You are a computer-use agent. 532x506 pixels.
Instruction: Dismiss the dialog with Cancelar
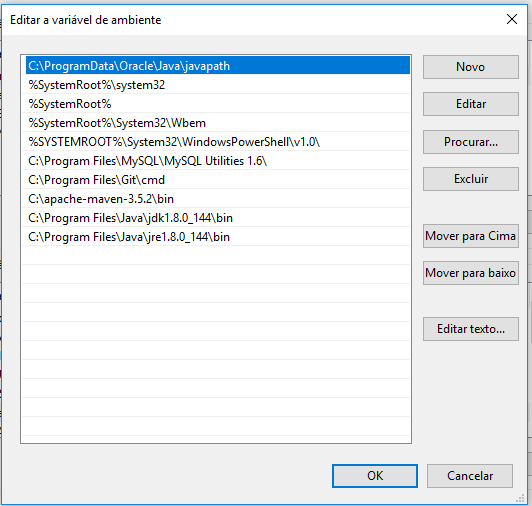tap(470, 476)
